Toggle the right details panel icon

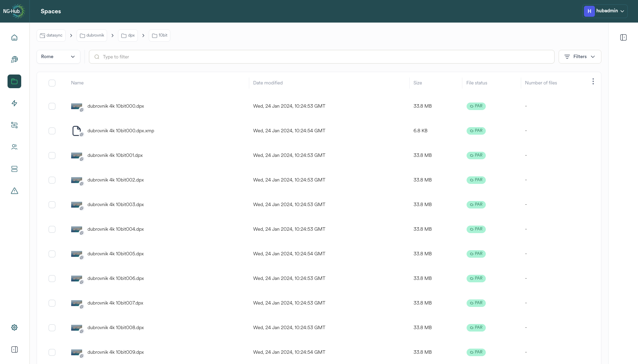pos(623,38)
